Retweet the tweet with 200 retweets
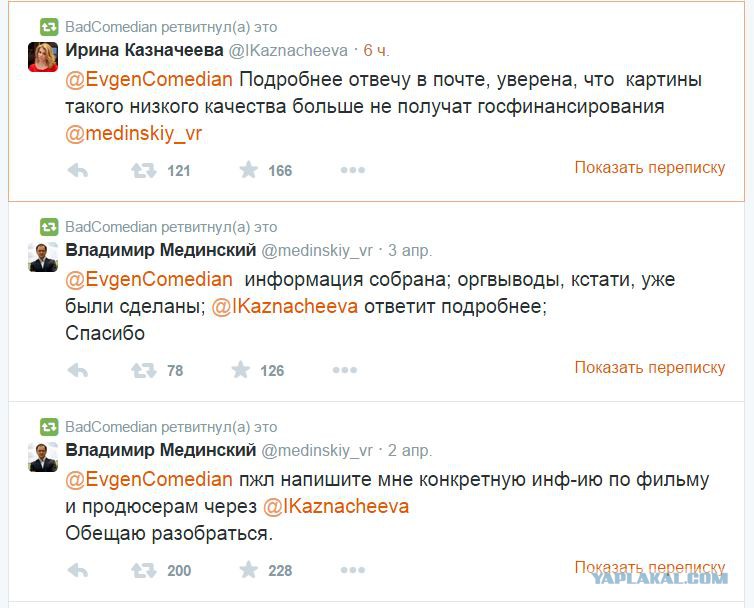 (144, 570)
